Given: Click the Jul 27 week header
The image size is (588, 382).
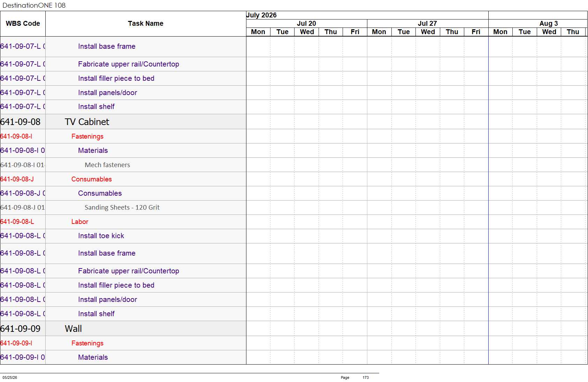Looking at the screenshot, I should coord(427,23).
